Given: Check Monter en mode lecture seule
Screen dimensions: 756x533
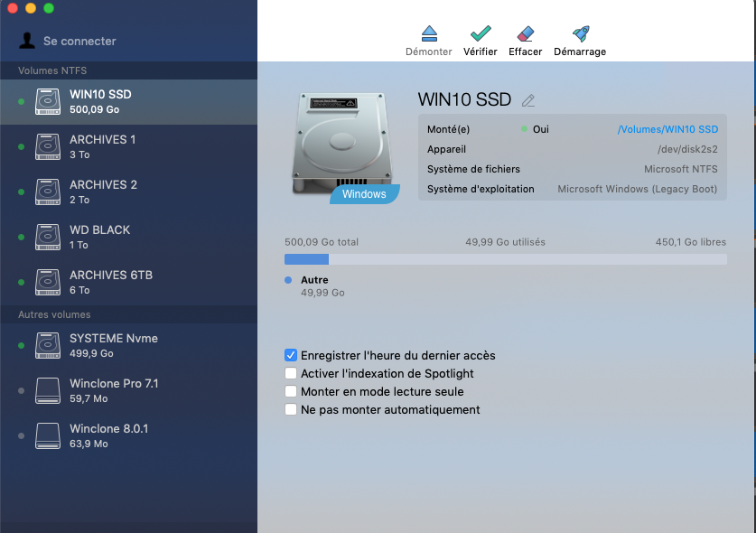Looking at the screenshot, I should (291, 391).
